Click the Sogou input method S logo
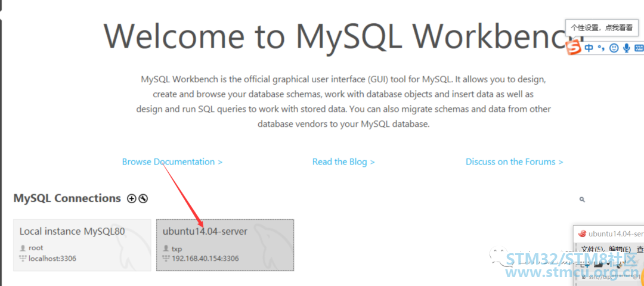This screenshot has height=286, width=644. click(574, 48)
